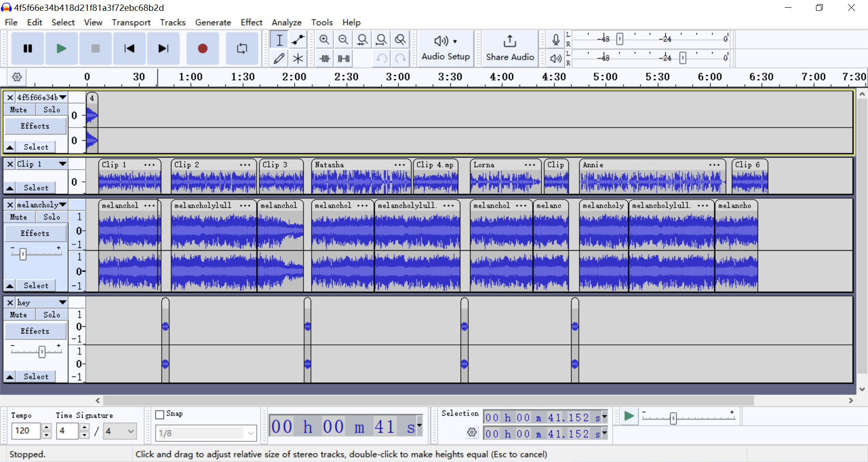The height and width of the screenshot is (462, 868).
Task: Trim audio outside selection icon
Action: point(324,58)
